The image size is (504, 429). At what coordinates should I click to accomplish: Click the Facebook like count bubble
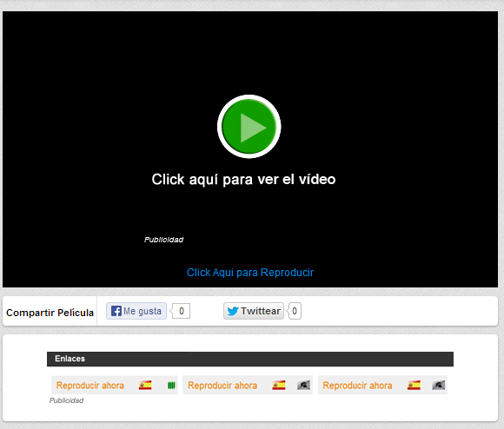[181, 311]
